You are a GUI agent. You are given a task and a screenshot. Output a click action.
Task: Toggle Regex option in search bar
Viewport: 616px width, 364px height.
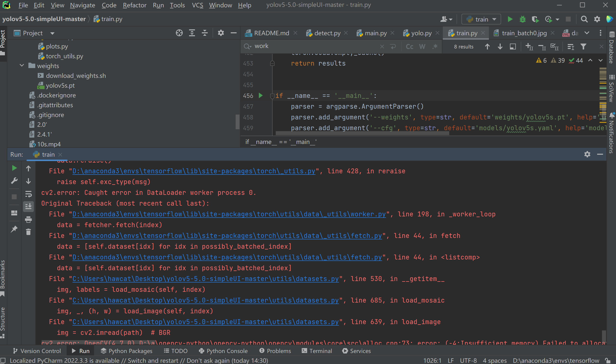point(435,47)
